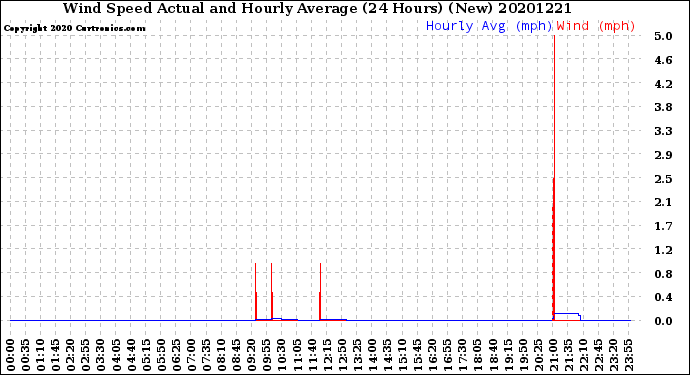Click the 12:50 time label
Screen dimensions: 690x375
[x=343, y=355]
